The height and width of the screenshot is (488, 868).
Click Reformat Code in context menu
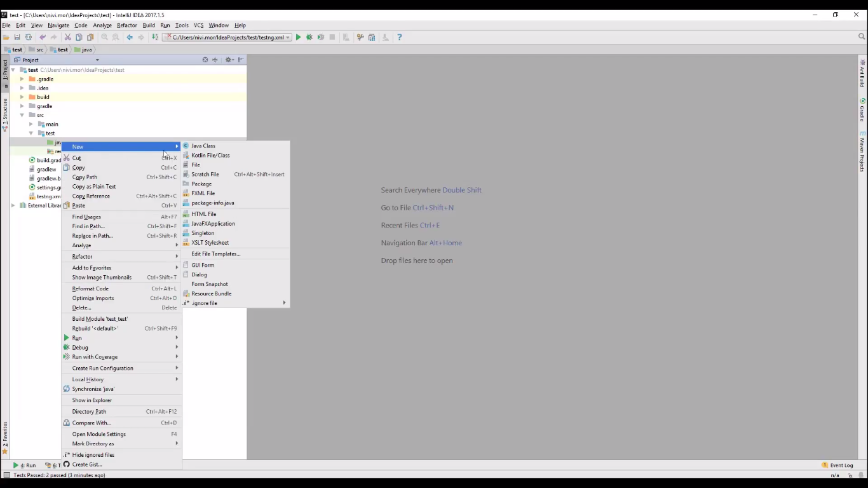tap(121, 288)
